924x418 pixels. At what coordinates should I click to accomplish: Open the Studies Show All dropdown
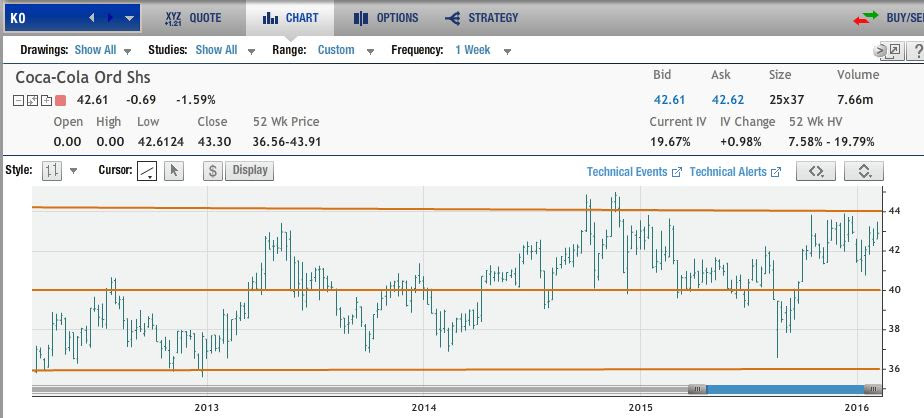click(224, 50)
